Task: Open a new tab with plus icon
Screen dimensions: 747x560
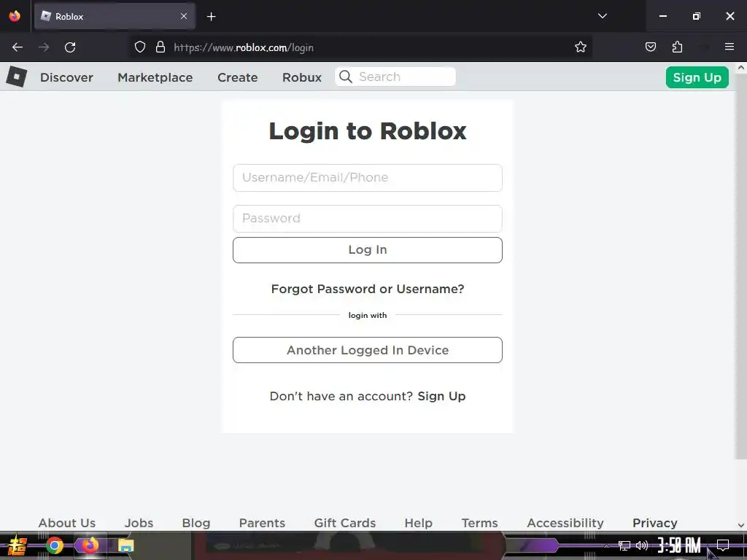Action: (x=211, y=17)
